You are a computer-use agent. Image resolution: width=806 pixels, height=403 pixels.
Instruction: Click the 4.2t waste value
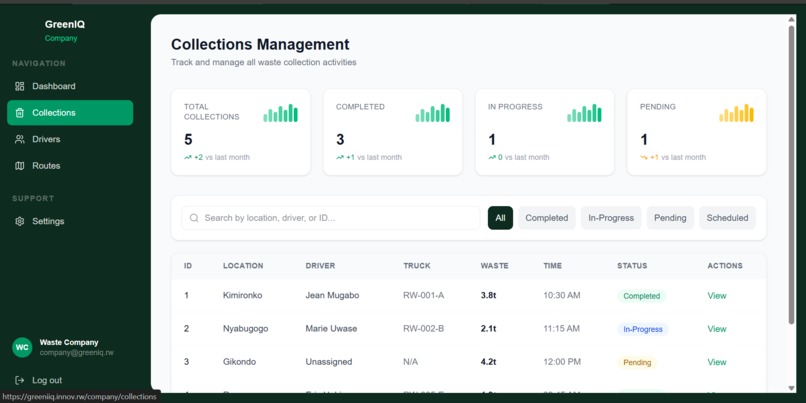(488, 362)
